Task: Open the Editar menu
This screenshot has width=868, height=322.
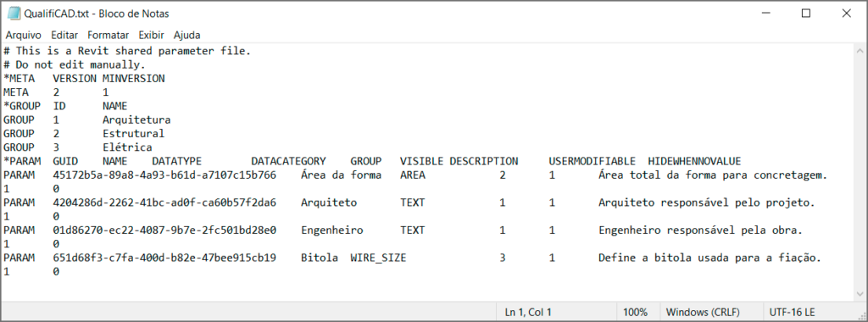Action: 64,35
